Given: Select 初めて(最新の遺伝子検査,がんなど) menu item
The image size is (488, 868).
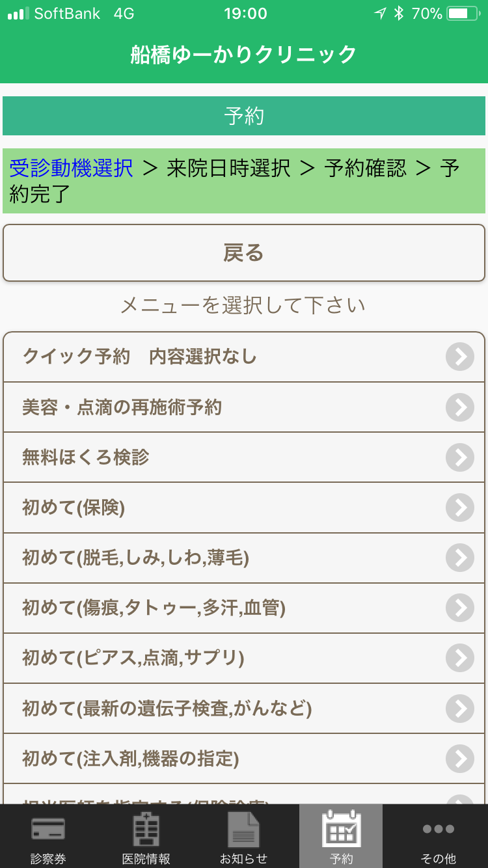Looking at the screenshot, I should click(x=167, y=708).
